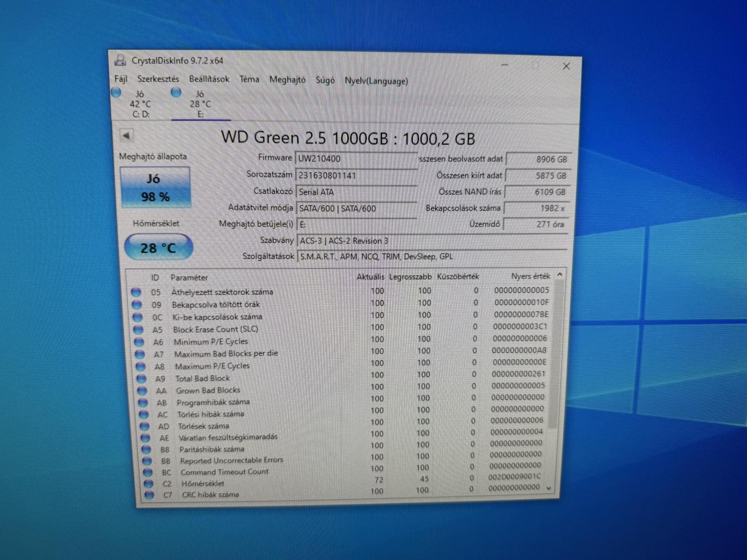This screenshot has height=560, width=747.
Task: Click the total written data value 5875 GB
Action: tap(537, 176)
